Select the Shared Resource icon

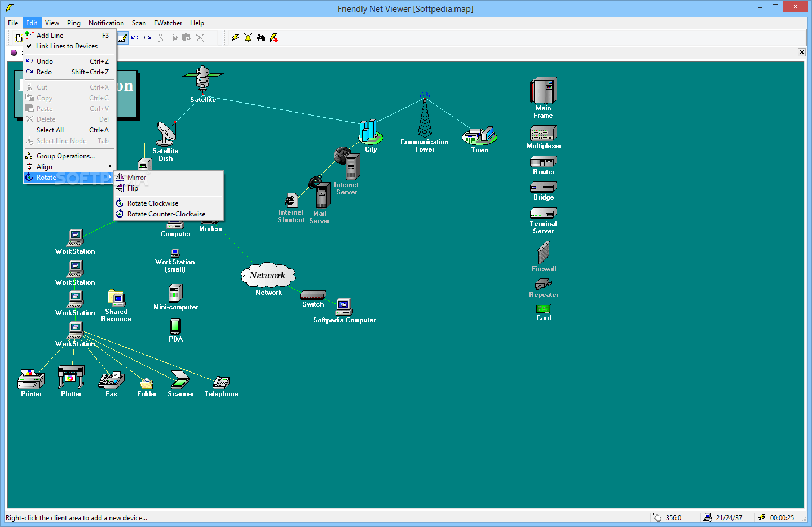116,298
